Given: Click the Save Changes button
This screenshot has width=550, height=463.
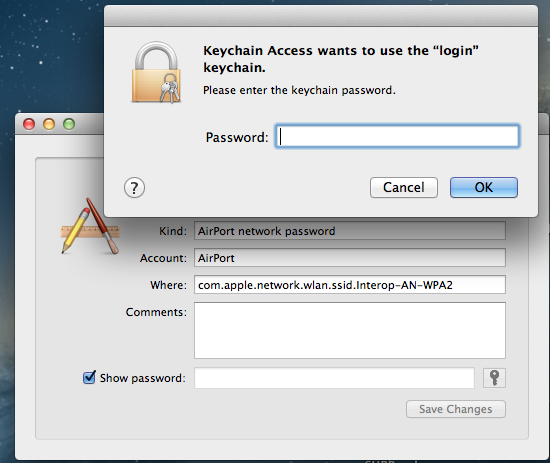Looking at the screenshot, I should point(456,409).
